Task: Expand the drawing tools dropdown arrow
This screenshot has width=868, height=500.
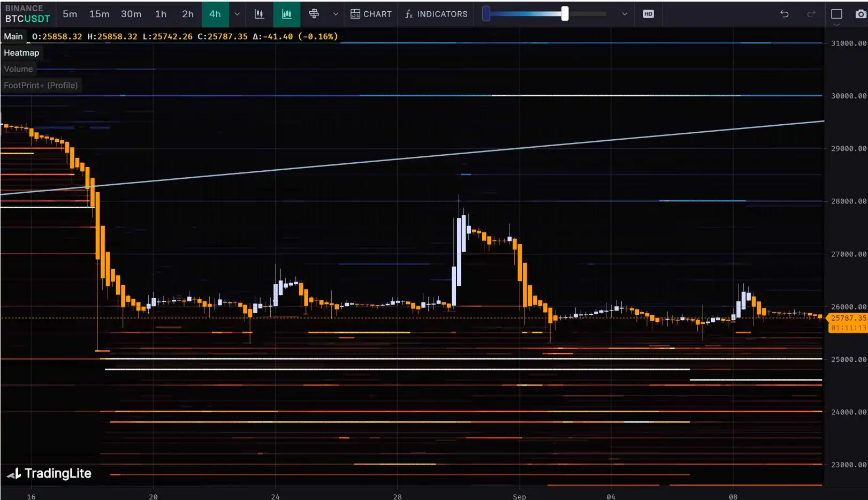Action: click(x=336, y=14)
